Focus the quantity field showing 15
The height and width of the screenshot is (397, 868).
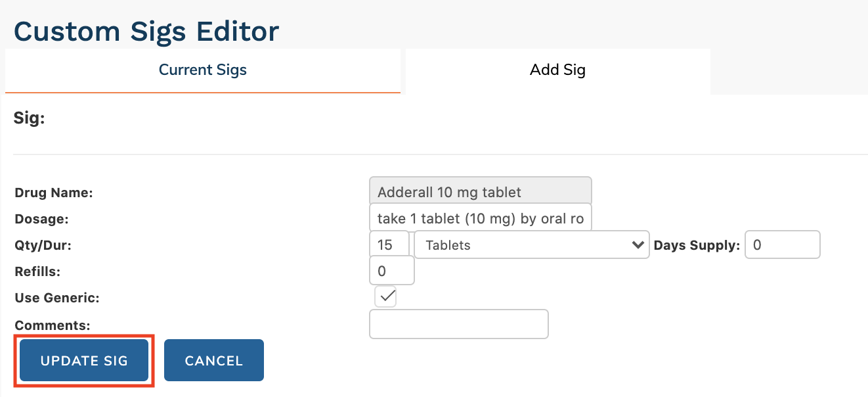point(389,245)
